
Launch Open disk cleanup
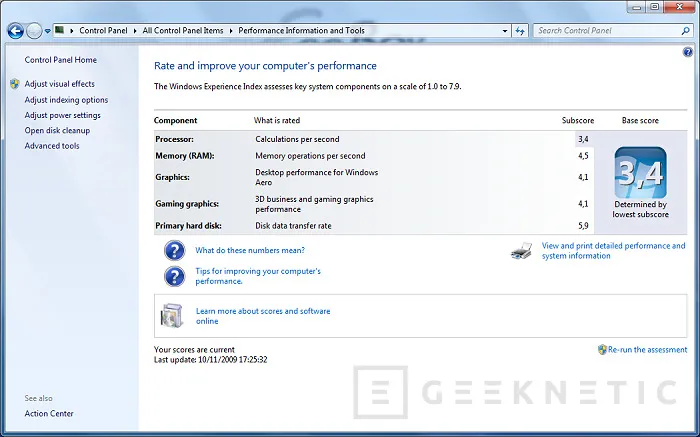tap(57, 130)
